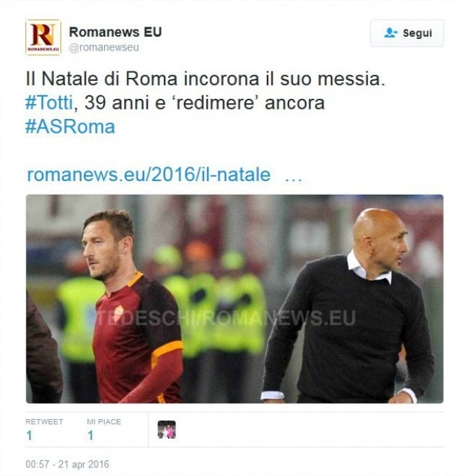Screen dimensions: 474x476
Task: Open the #Totti hashtag
Action: click(49, 102)
